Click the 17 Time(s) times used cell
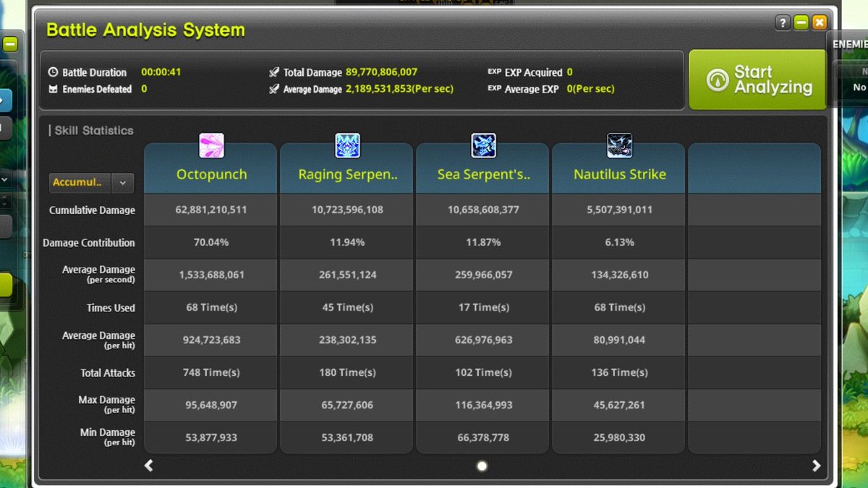The width and height of the screenshot is (868, 488). (x=482, y=307)
